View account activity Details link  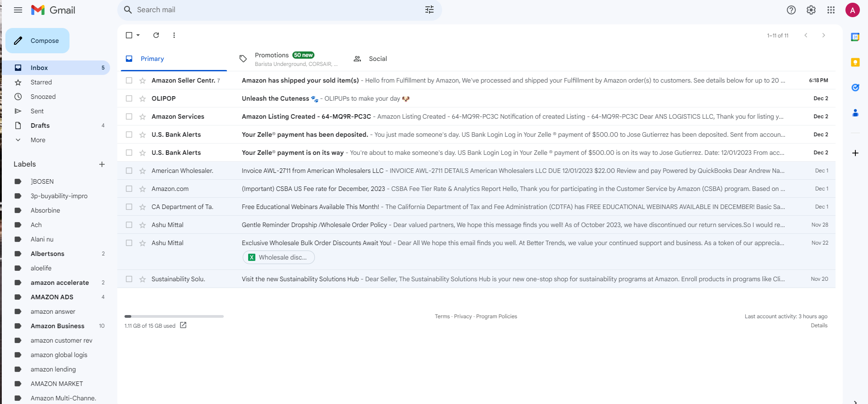[819, 325]
